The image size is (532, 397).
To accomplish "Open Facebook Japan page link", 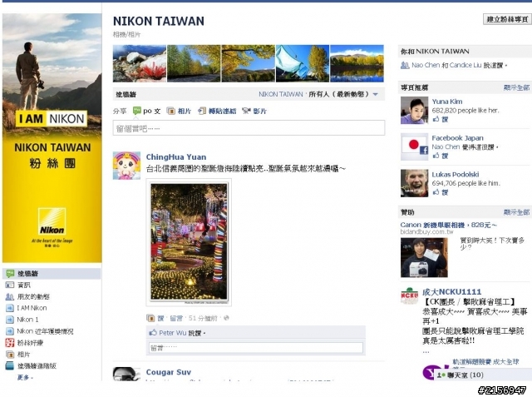I will [457, 138].
